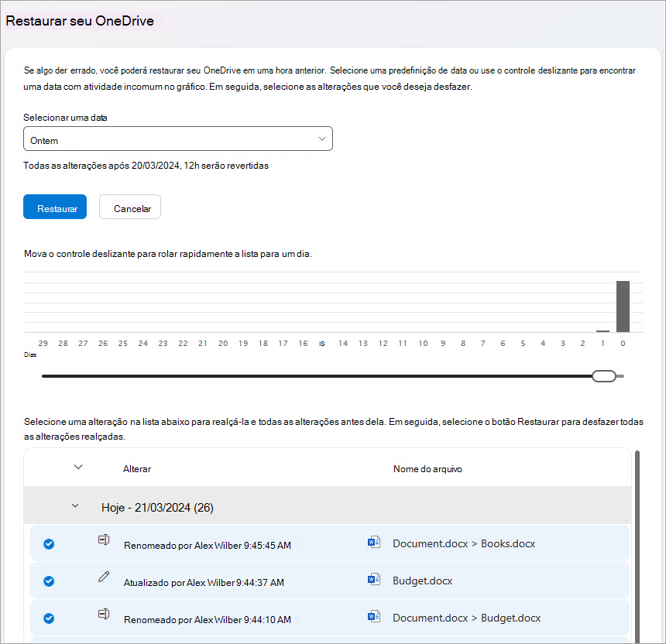The width and height of the screenshot is (666, 644).
Task: Click day label 20 on the chart axis
Action: tap(223, 343)
